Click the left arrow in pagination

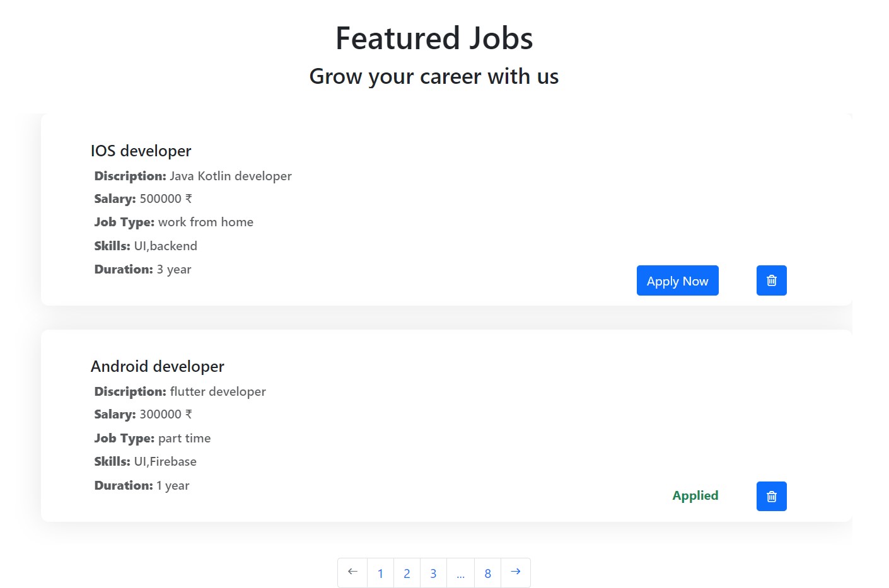[x=352, y=572]
